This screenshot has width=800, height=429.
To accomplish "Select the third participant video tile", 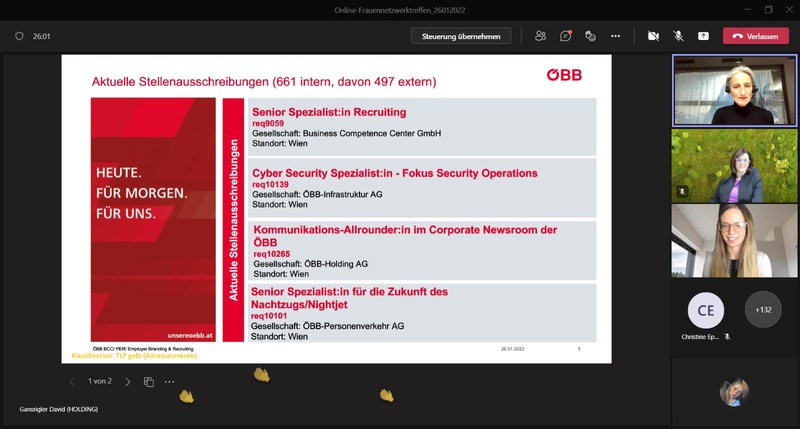I will [x=734, y=240].
